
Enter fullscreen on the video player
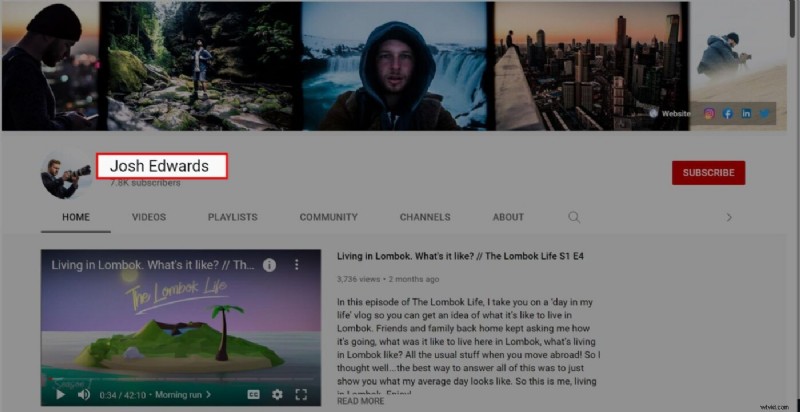pos(301,395)
